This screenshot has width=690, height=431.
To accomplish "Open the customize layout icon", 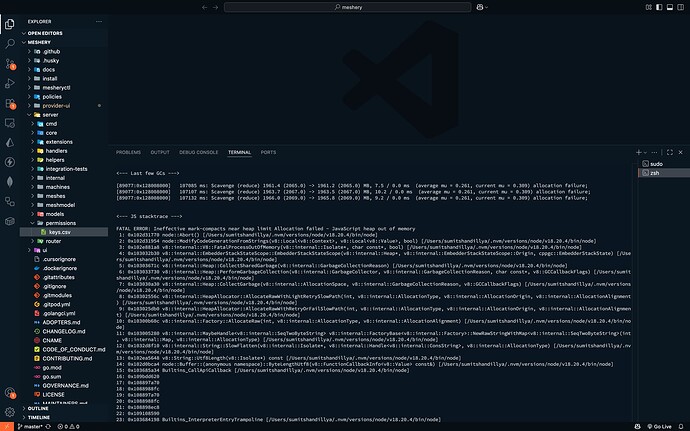I will [x=649, y=7].
